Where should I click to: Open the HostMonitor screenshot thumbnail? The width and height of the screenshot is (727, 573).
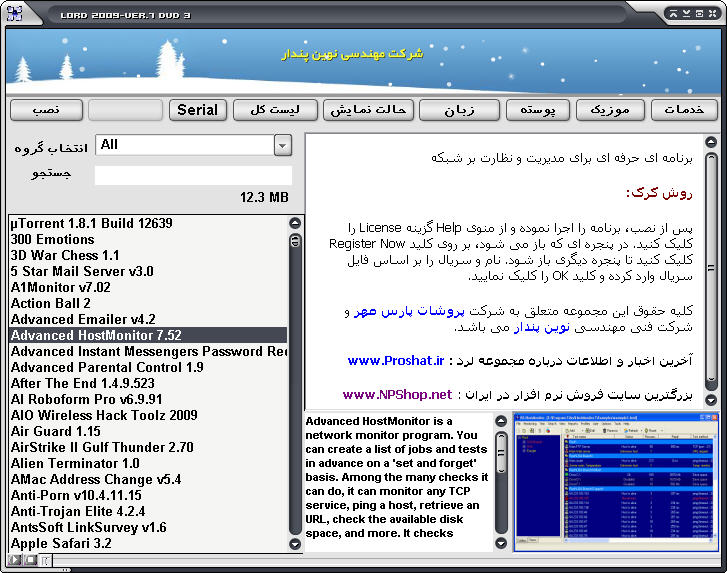(x=616, y=482)
